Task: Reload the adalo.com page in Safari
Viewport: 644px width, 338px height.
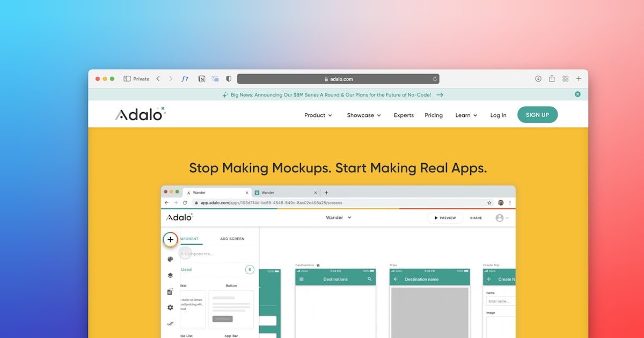Action: pyautogui.click(x=435, y=79)
